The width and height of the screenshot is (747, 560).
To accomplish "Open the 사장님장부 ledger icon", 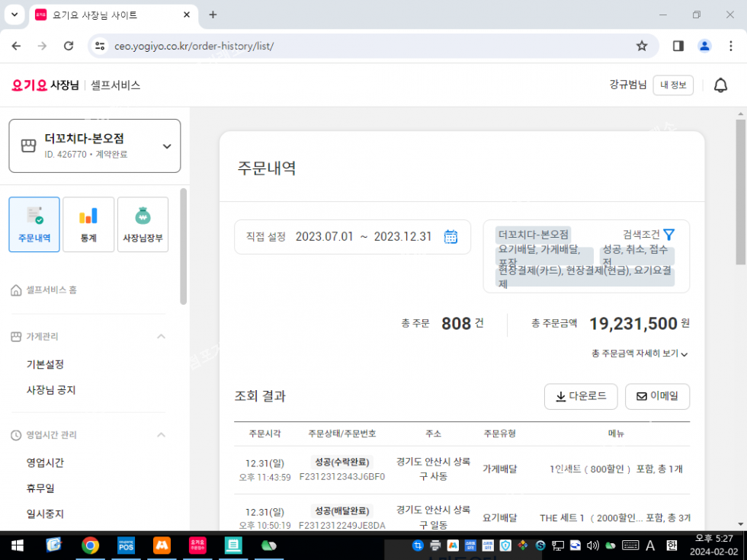I will click(143, 224).
